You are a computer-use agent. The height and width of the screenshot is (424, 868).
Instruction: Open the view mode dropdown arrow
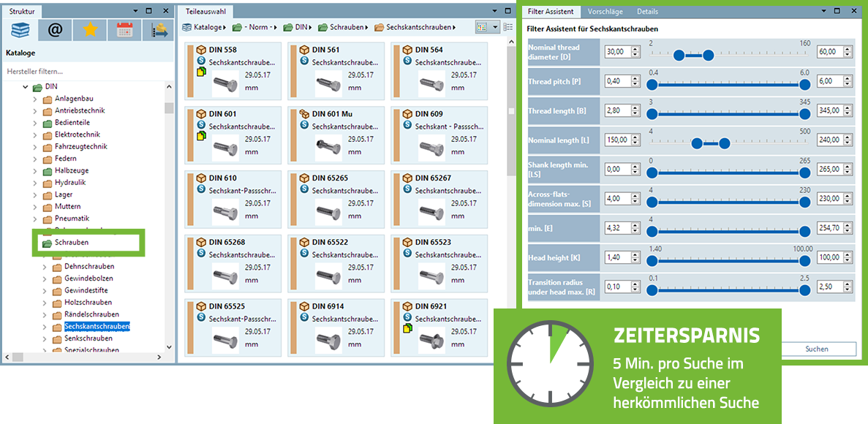[495, 26]
